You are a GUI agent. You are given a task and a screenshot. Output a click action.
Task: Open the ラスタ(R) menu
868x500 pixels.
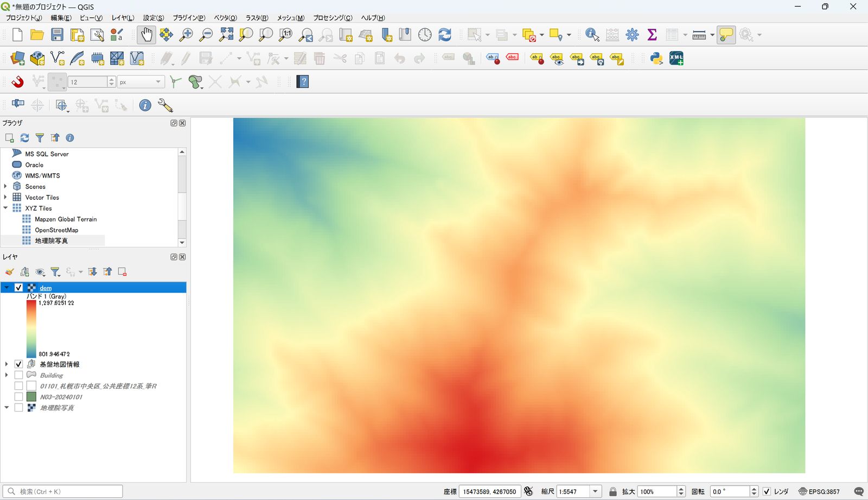coord(257,18)
